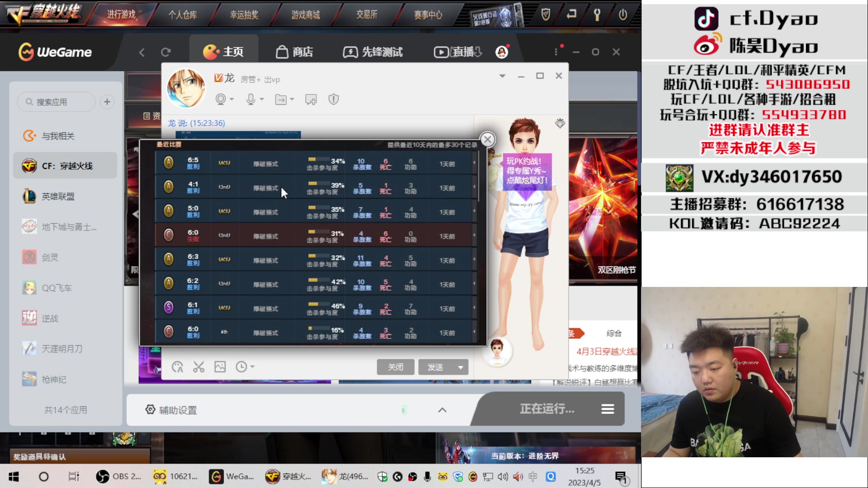Expand the file transfer dropdown arrow
The width and height of the screenshot is (868, 488).
292,99
